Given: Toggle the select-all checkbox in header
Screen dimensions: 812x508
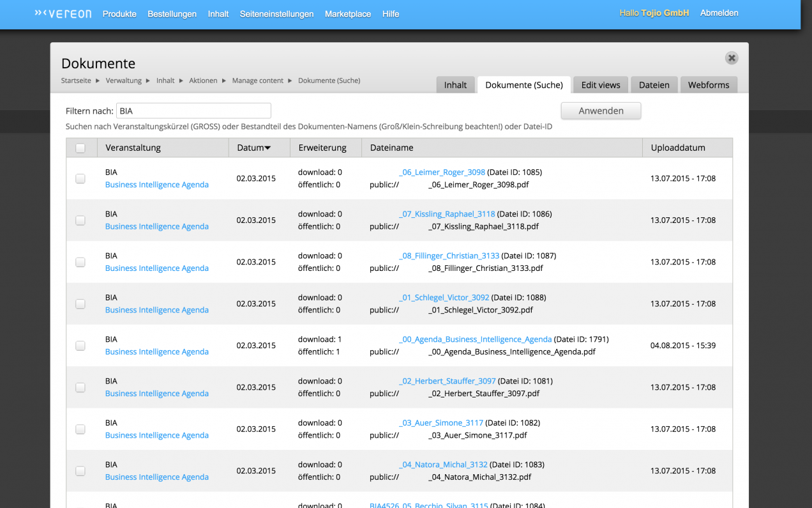Looking at the screenshot, I should [80, 148].
